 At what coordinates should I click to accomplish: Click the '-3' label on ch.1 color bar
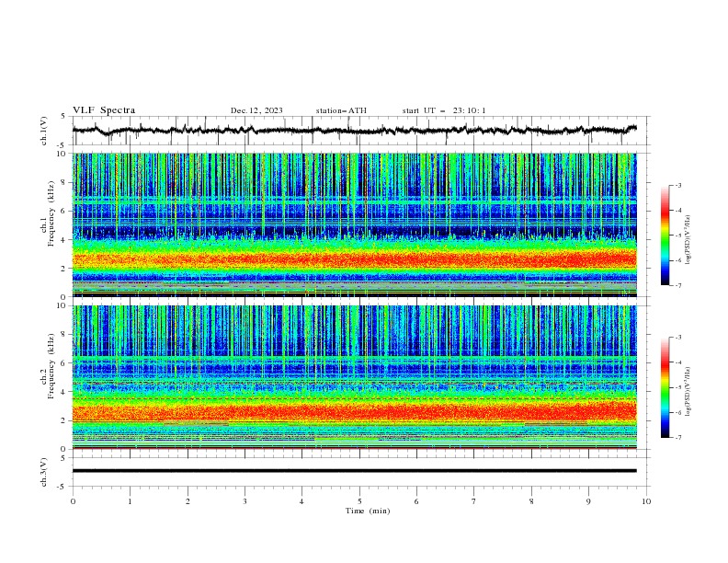pos(677,185)
